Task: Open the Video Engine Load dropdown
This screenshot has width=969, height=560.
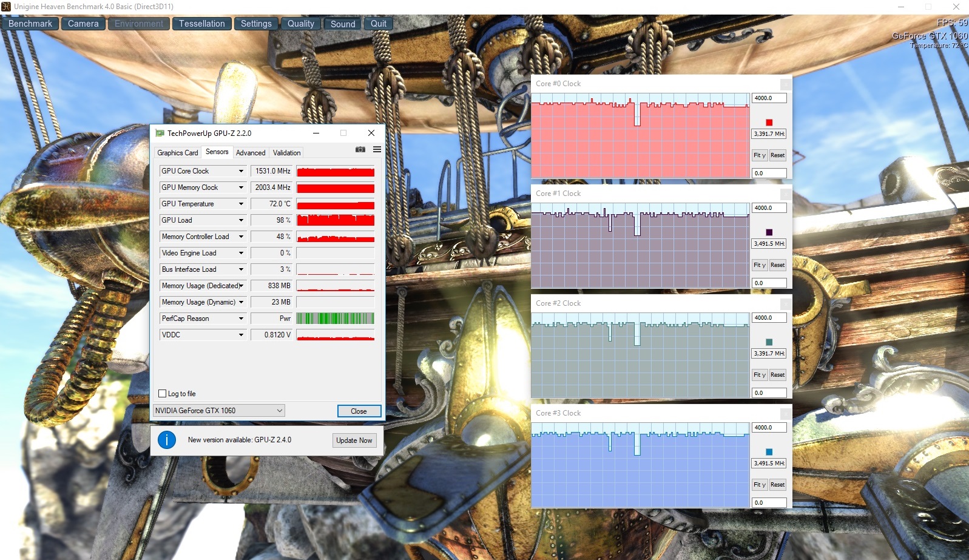Action: pos(241,253)
